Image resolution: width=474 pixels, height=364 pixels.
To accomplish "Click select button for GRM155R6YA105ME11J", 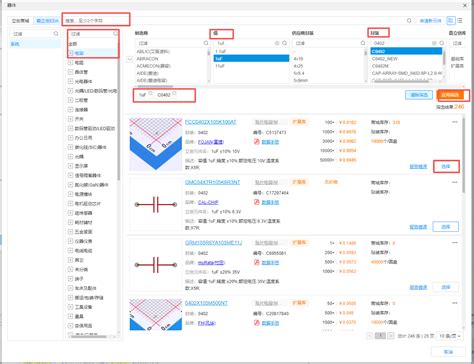I will click(446, 287).
